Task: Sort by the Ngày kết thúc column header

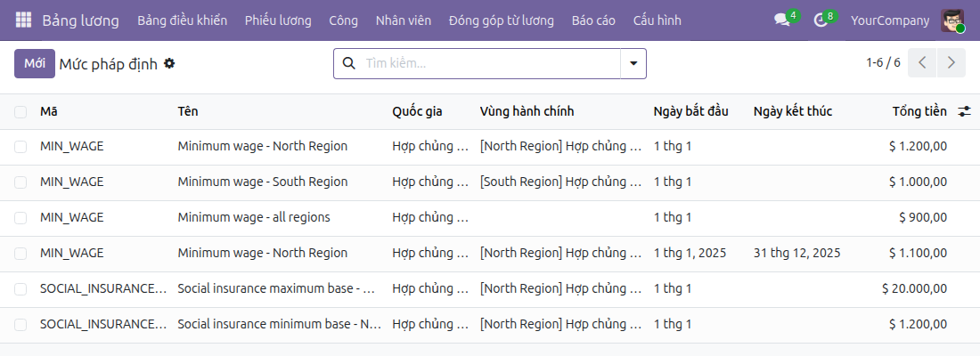Action: tap(793, 111)
